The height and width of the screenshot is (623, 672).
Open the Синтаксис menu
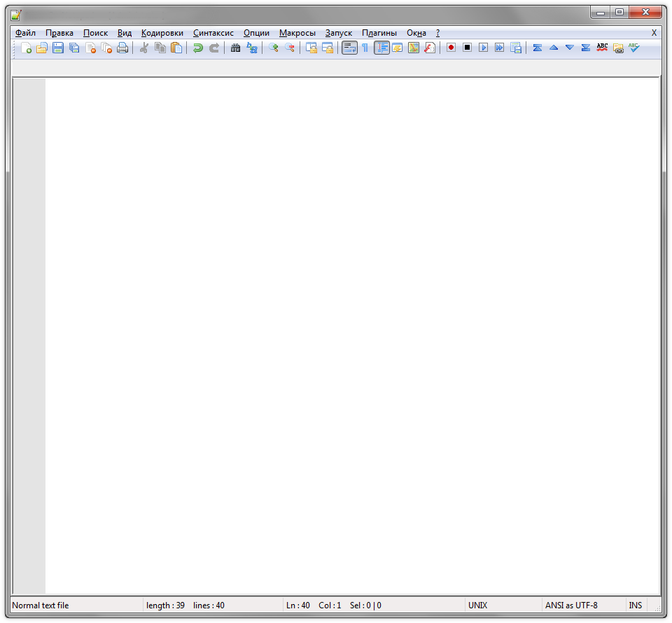(213, 33)
